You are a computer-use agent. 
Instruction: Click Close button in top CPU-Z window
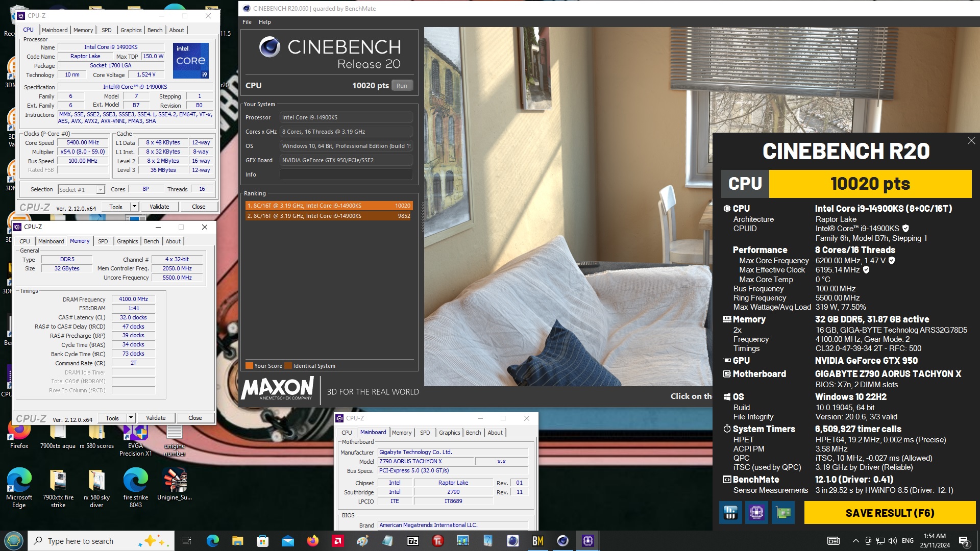pos(199,207)
